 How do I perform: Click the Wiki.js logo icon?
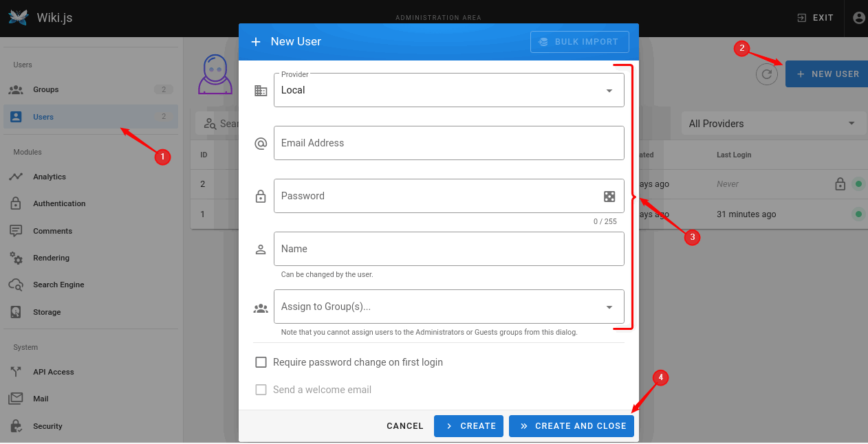point(19,18)
